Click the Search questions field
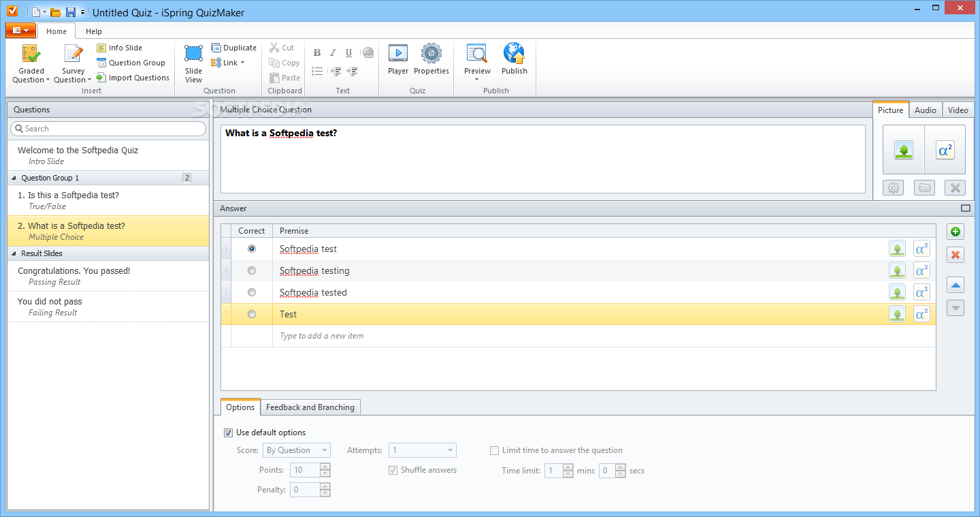 click(x=108, y=129)
